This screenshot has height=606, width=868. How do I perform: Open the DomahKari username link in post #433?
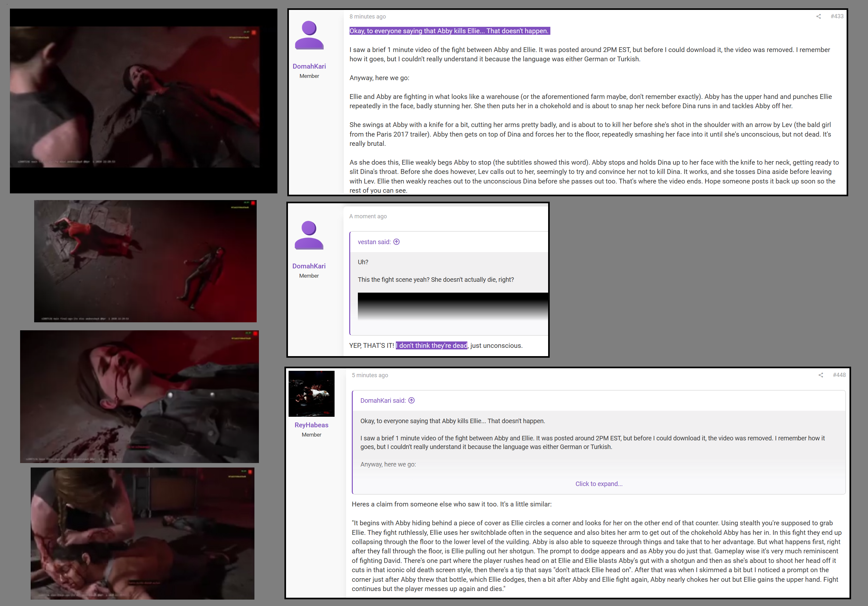point(309,66)
